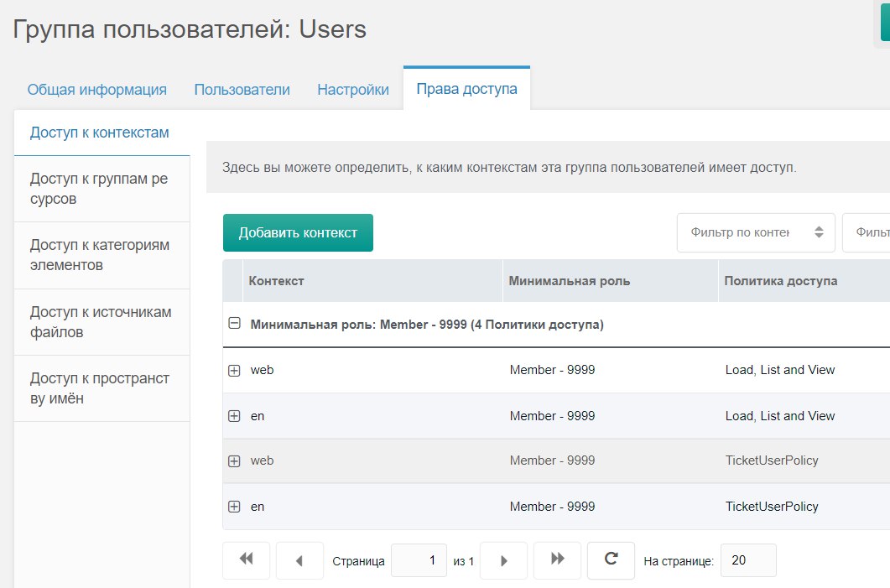Select Load, List and View in web row
The height and width of the screenshot is (588, 890).
(780, 370)
